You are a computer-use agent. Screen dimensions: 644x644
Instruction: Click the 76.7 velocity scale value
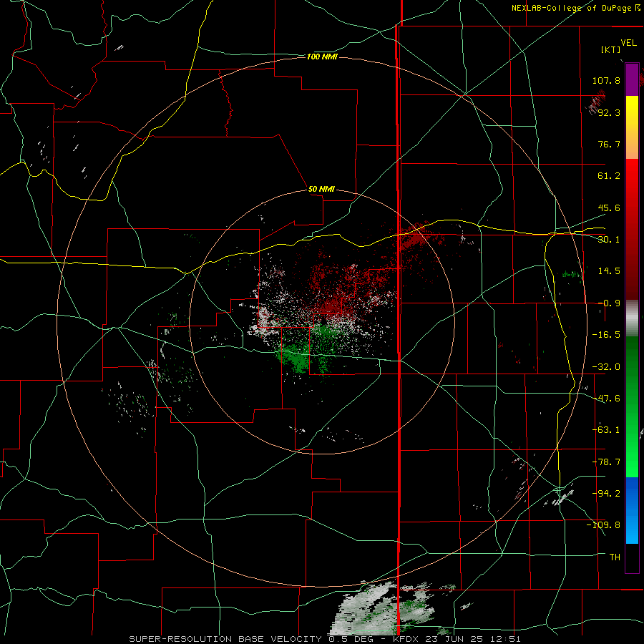[609, 144]
